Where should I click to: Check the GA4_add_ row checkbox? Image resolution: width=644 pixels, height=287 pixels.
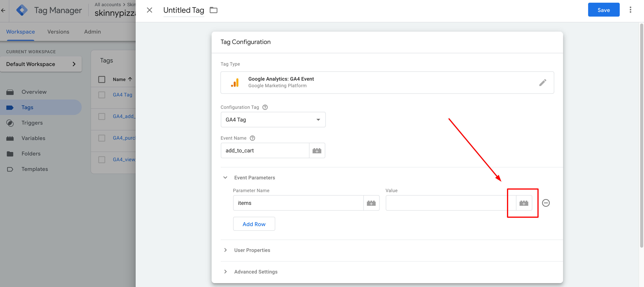[x=102, y=116]
